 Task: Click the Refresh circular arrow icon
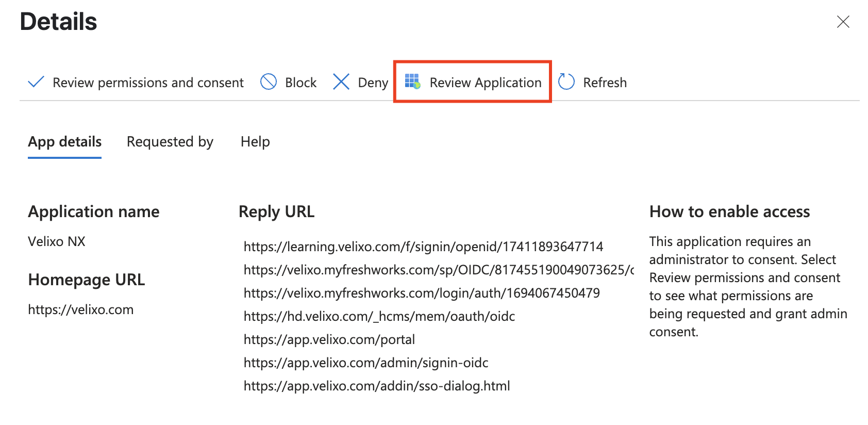pos(566,81)
